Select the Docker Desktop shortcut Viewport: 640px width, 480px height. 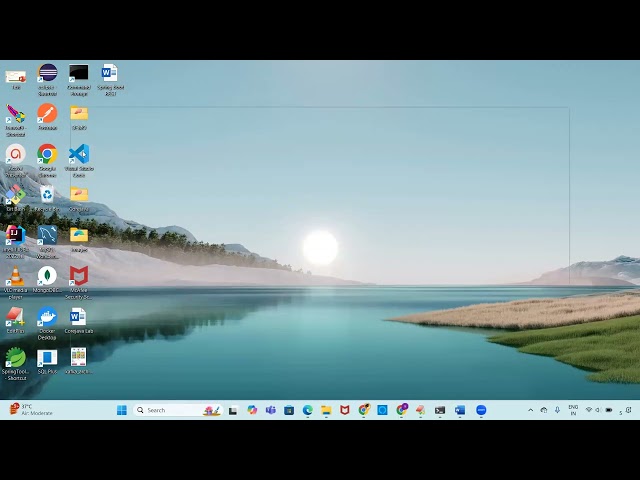(47, 323)
